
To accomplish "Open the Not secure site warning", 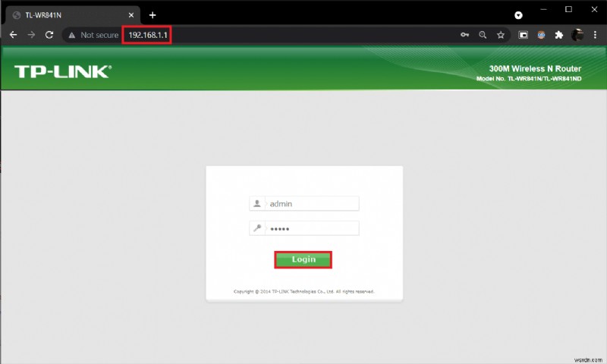I will pyautogui.click(x=93, y=35).
